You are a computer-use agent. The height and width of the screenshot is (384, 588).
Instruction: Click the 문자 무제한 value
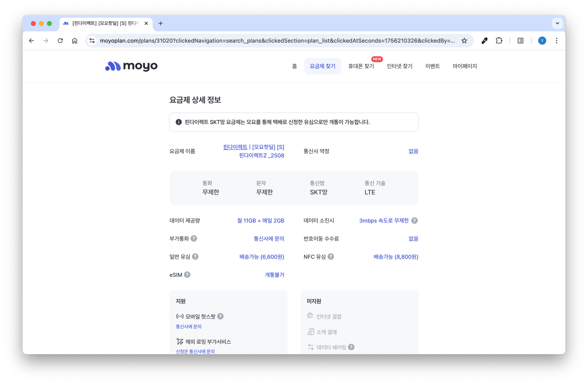tap(265, 192)
